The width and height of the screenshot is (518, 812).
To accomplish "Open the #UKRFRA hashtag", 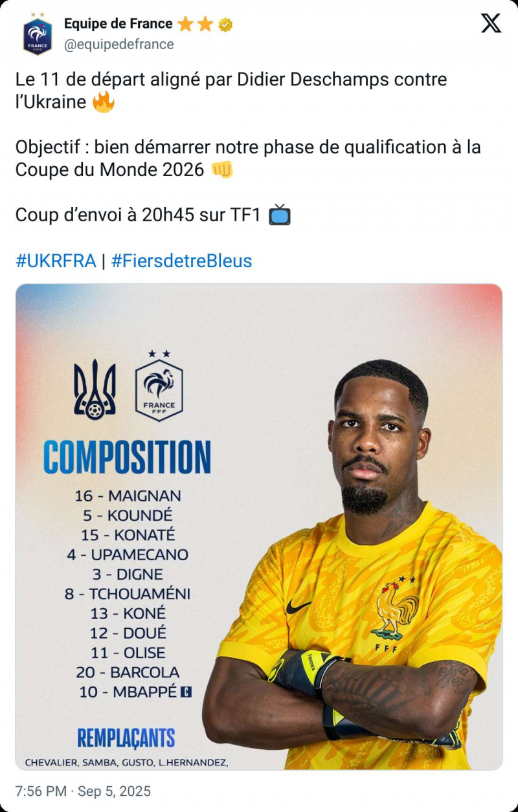I will pos(56,261).
